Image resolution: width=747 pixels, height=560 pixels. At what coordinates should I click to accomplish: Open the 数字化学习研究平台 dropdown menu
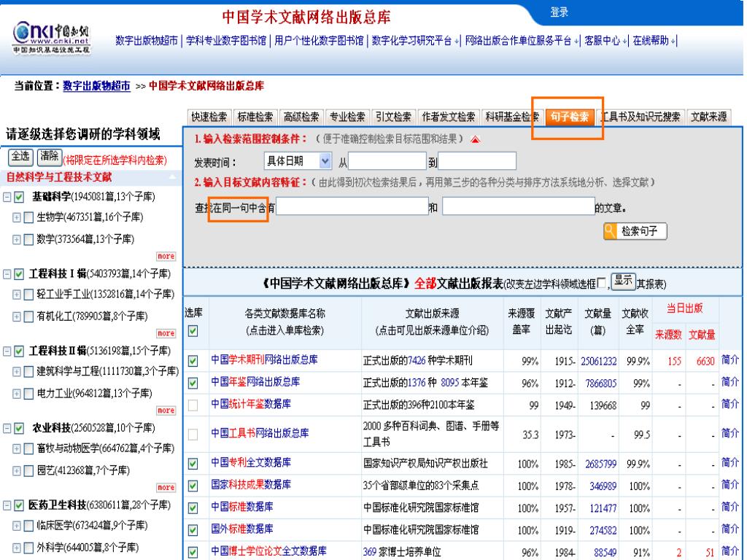tap(415, 41)
